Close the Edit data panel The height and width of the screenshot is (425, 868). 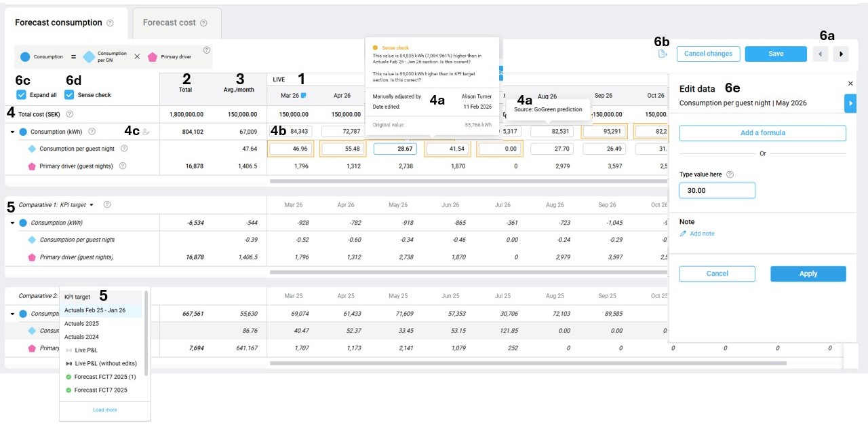pyautogui.click(x=850, y=84)
